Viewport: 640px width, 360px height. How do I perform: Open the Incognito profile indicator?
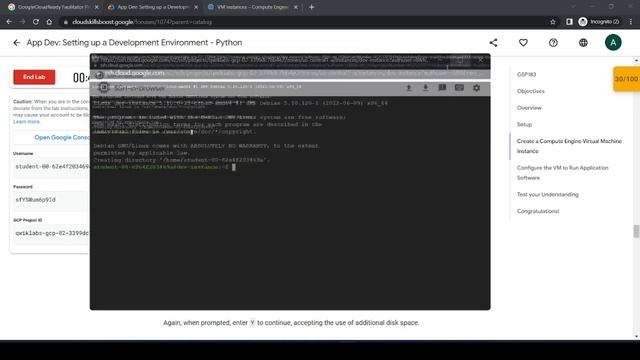599,22
